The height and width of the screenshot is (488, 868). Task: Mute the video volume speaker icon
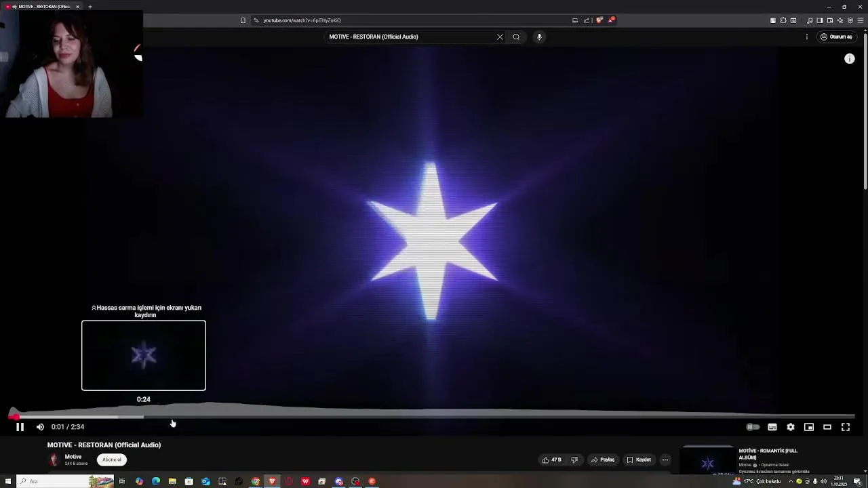point(40,427)
